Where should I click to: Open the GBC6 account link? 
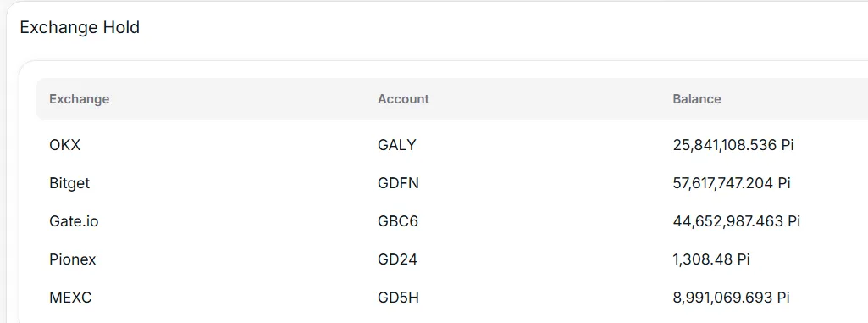397,221
